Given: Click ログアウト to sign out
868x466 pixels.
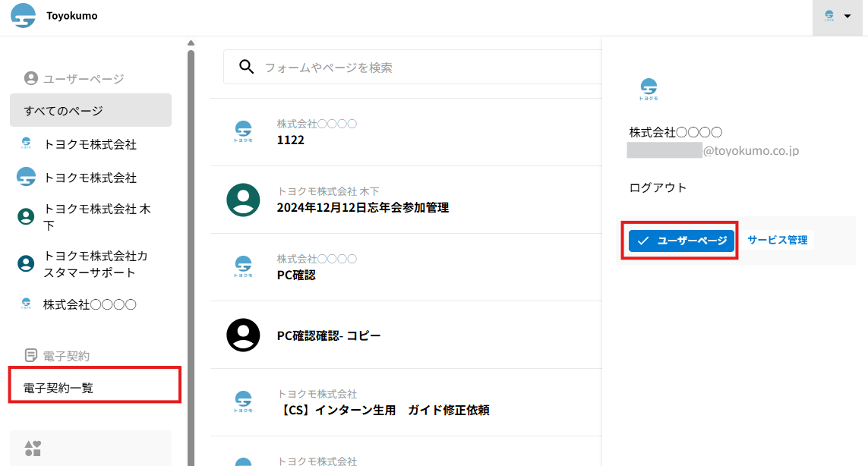Looking at the screenshot, I should 658,187.
